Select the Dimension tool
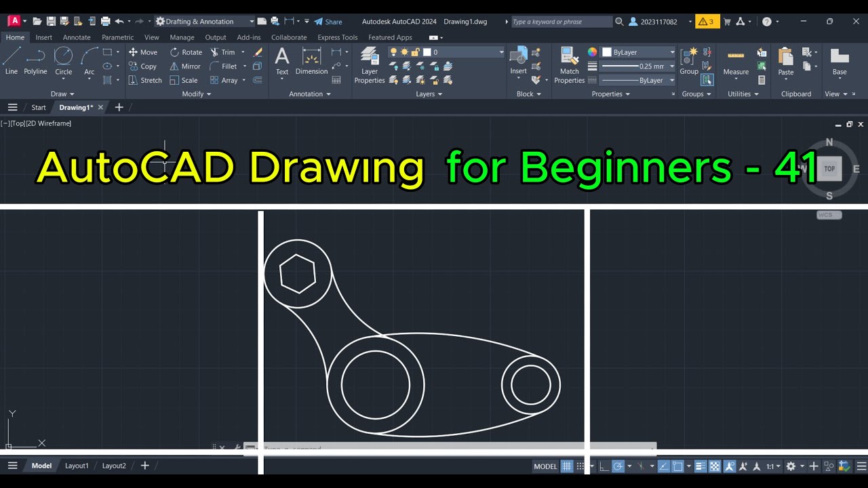 [311, 61]
